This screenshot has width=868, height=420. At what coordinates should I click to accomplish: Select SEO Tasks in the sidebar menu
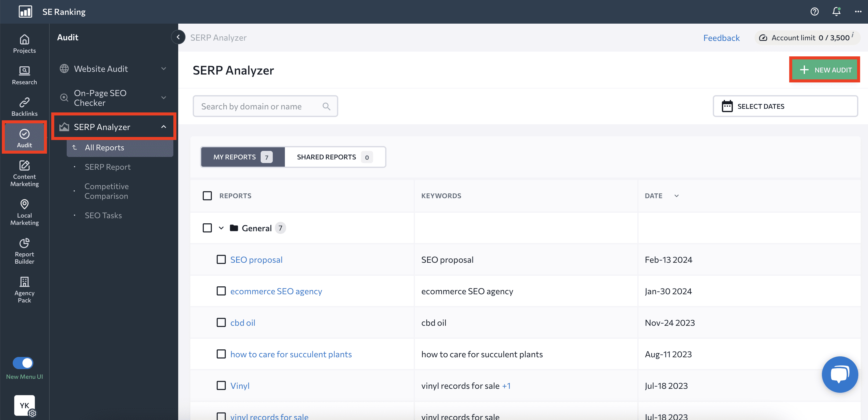pos(103,215)
